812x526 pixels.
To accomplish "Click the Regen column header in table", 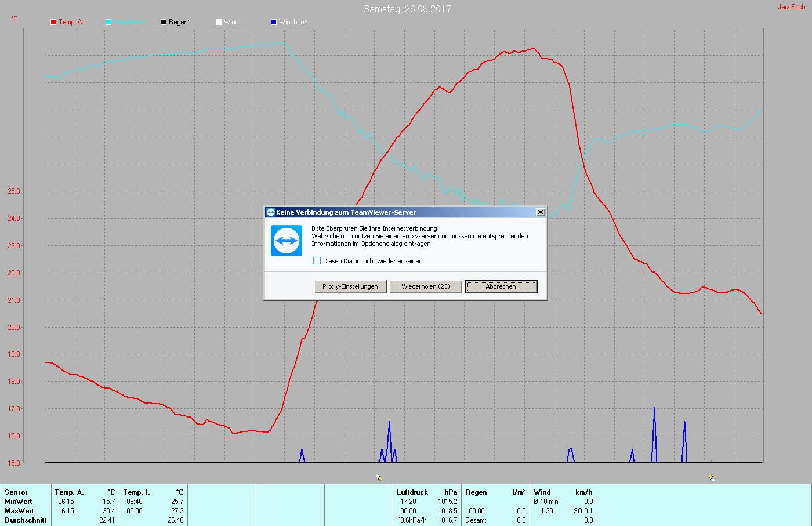I will 476,492.
